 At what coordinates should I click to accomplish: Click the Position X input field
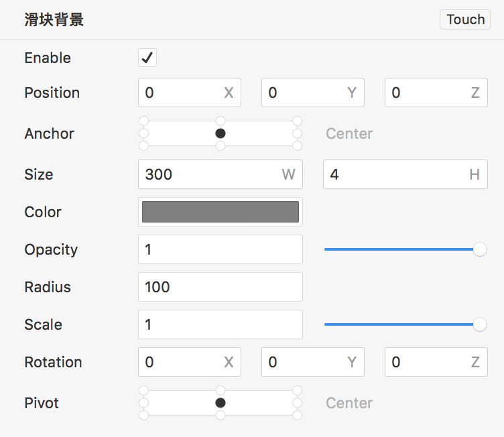(x=182, y=92)
